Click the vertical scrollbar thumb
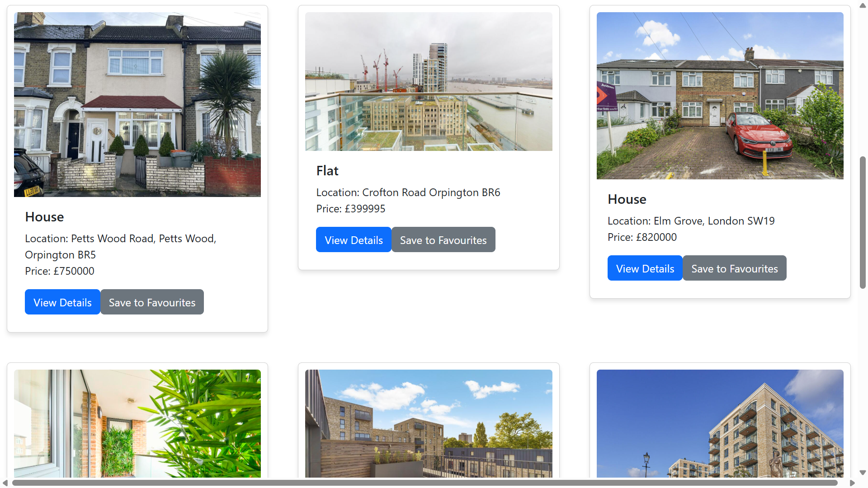Viewport: 868px width, 488px height. click(863, 222)
